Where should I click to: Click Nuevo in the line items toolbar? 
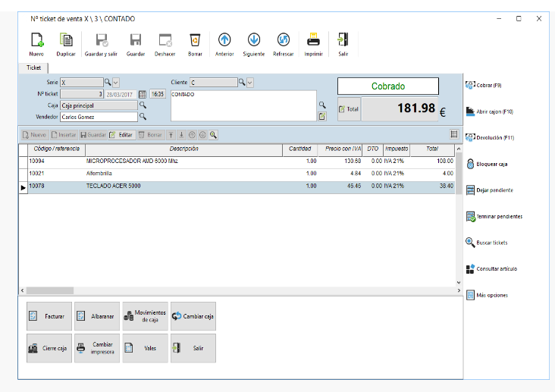point(34,135)
